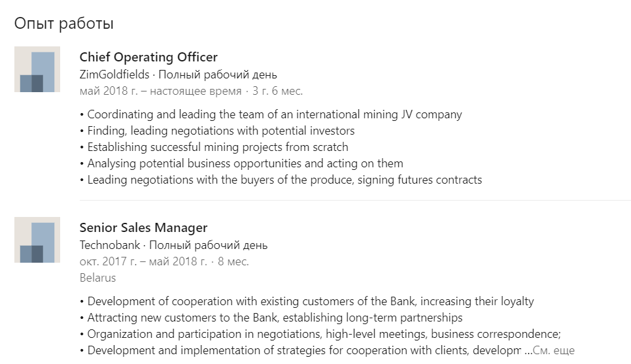
Task: Expand description with the См. еще link
Action: (x=554, y=350)
